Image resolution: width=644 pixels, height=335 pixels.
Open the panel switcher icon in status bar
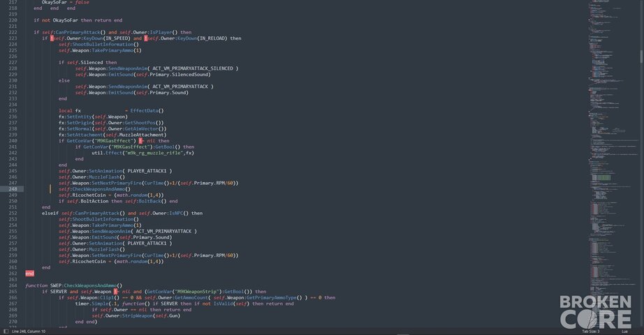[6, 332]
